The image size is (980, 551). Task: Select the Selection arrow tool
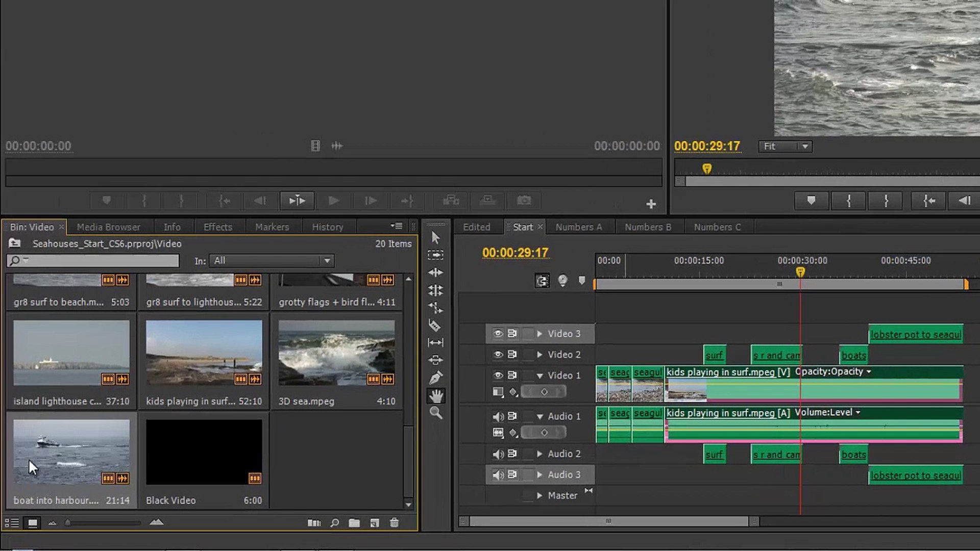point(435,238)
